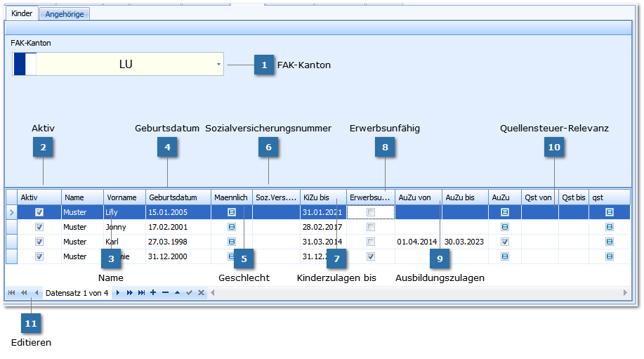Image resolution: width=644 pixels, height=359 pixels.
Task: Toggle Maennlich indicator for Jonny
Action: coord(231,227)
